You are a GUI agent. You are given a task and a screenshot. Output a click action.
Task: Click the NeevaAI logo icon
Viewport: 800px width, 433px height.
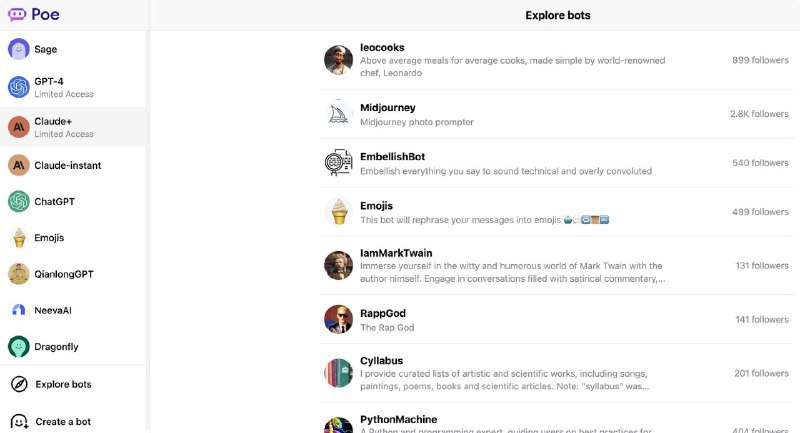pyautogui.click(x=19, y=310)
